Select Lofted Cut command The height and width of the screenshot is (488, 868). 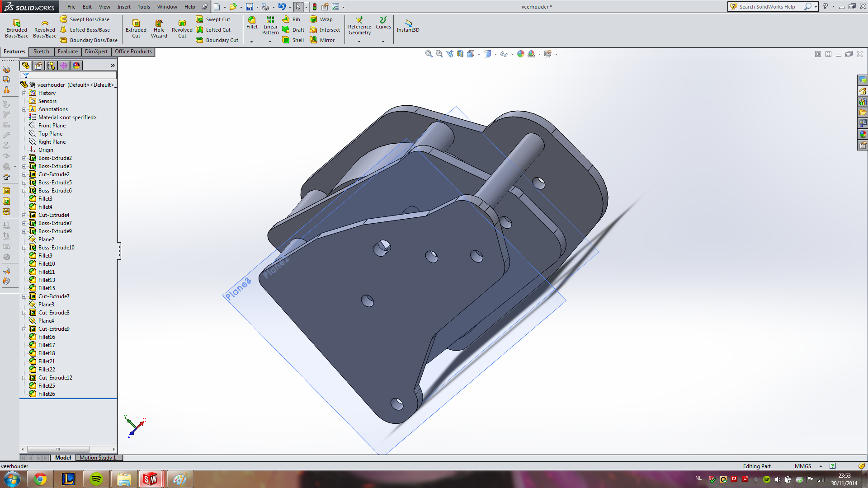(x=213, y=30)
